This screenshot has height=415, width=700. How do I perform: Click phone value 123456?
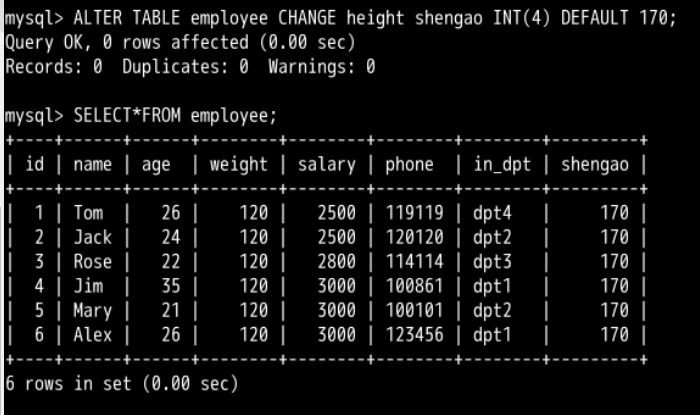(414, 335)
